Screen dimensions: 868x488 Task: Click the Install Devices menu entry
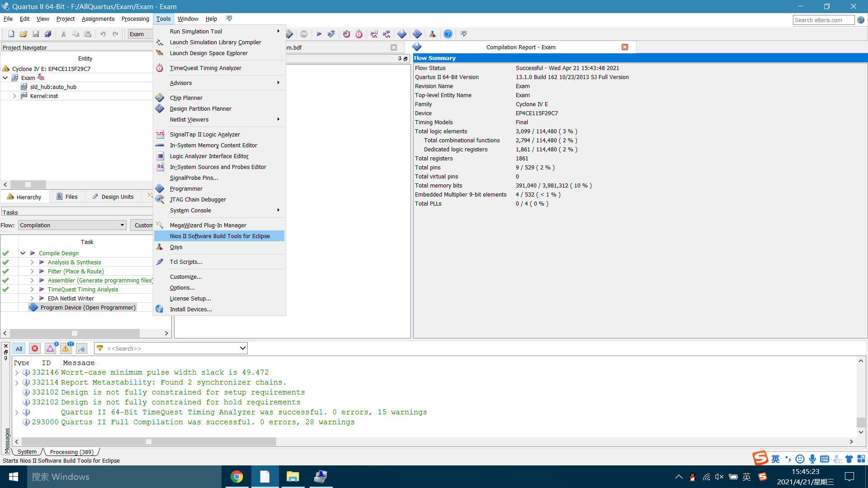[219, 309]
